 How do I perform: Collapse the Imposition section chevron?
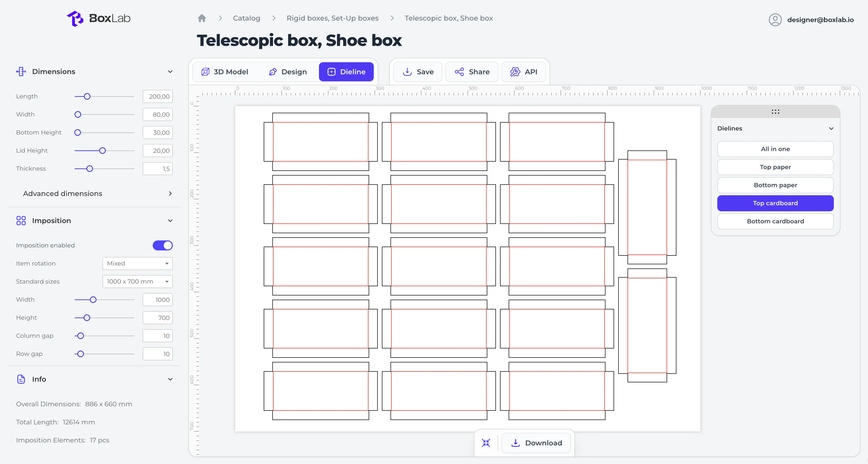[x=170, y=221]
